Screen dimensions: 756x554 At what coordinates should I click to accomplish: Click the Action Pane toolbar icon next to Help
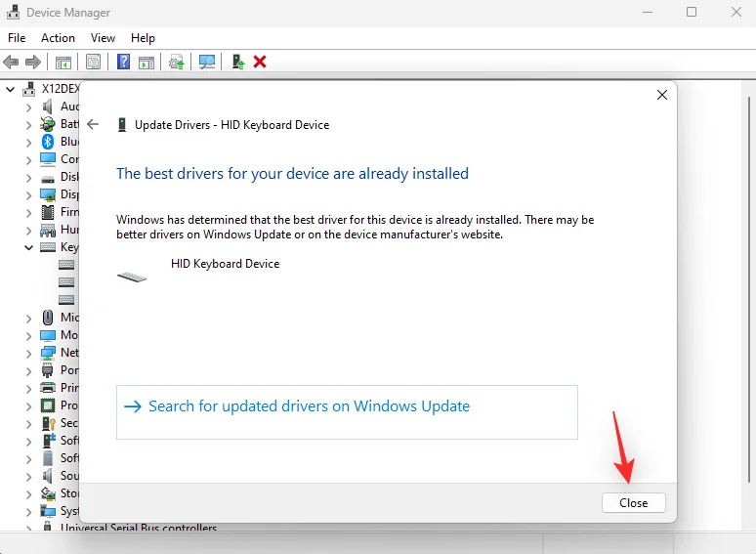147,63
